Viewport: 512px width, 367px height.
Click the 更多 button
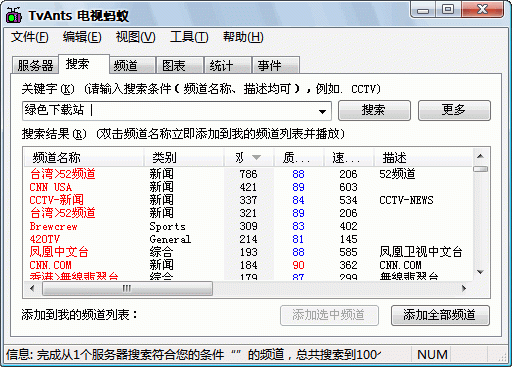tap(454, 110)
